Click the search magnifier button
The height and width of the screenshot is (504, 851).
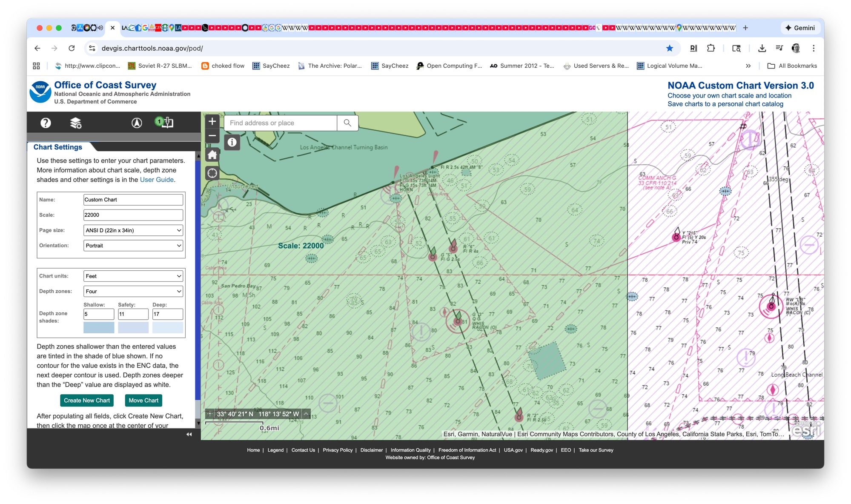pyautogui.click(x=347, y=123)
